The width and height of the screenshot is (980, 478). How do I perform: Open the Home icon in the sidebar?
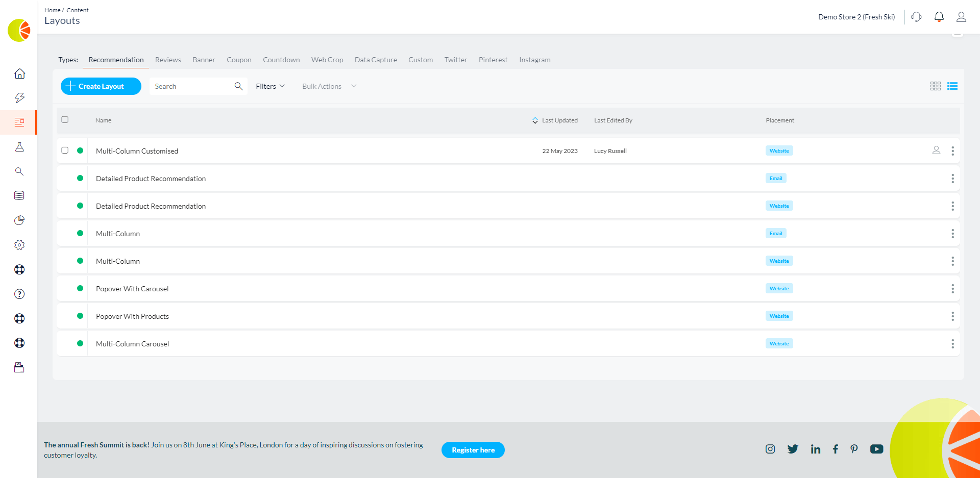coord(19,73)
